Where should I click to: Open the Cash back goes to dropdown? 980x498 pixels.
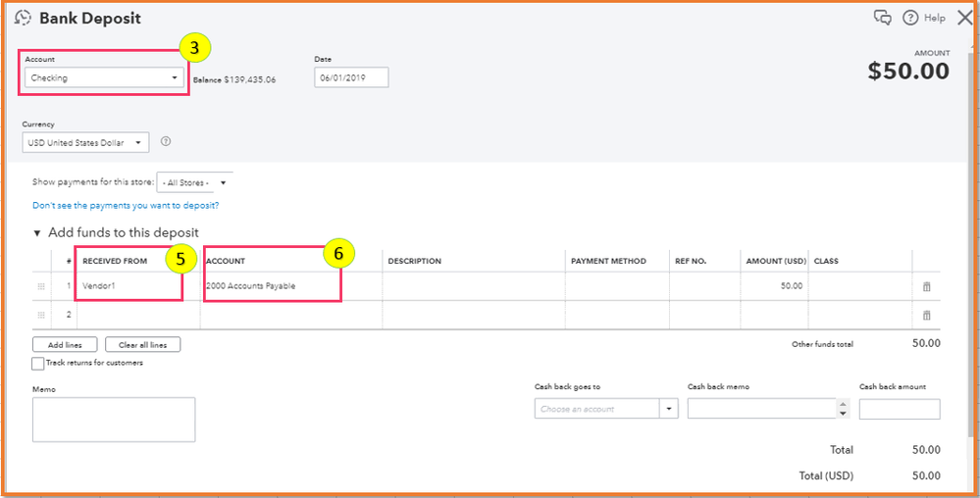(605, 409)
